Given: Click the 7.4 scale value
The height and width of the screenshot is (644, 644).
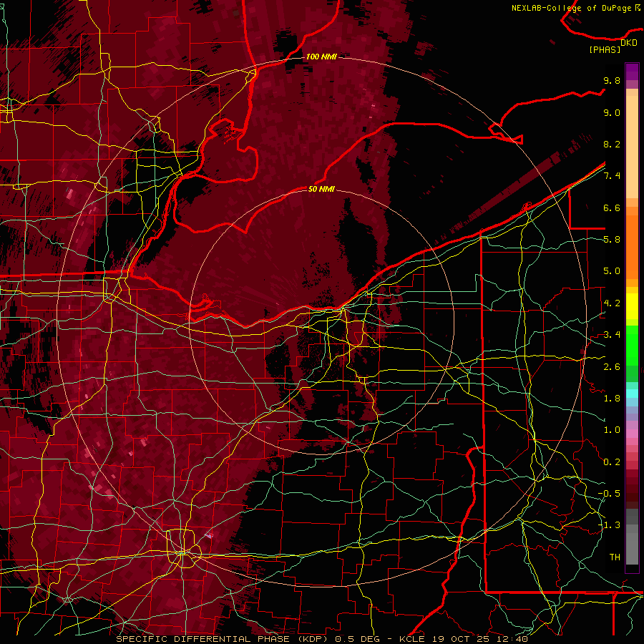Looking at the screenshot, I should pos(612,176).
